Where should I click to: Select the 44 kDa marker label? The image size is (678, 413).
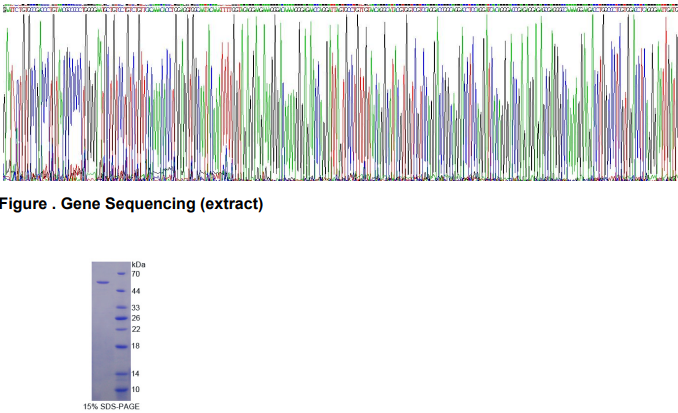pos(136,291)
